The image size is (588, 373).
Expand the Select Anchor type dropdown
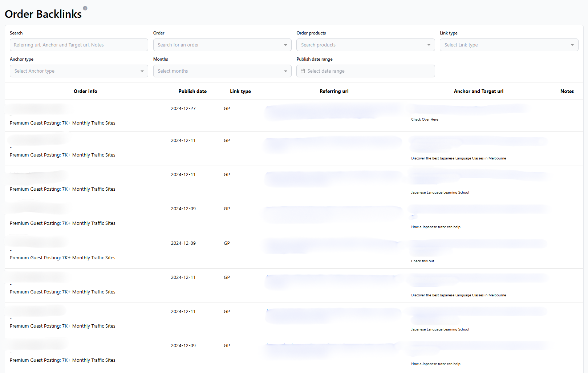point(78,71)
